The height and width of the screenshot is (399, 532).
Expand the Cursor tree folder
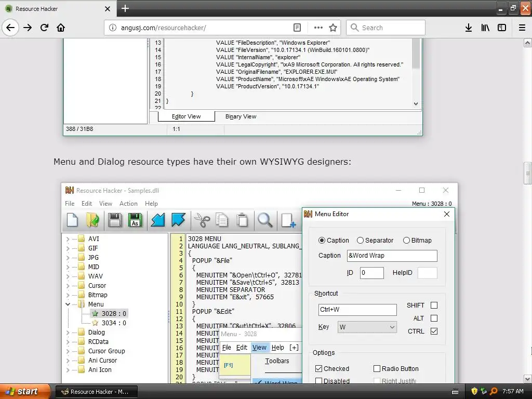point(68,286)
